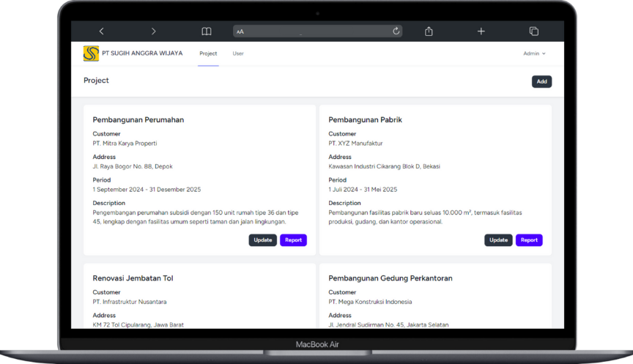Image resolution: width=633 pixels, height=364 pixels.
Task: Tap the aA text size control
Action: click(240, 31)
